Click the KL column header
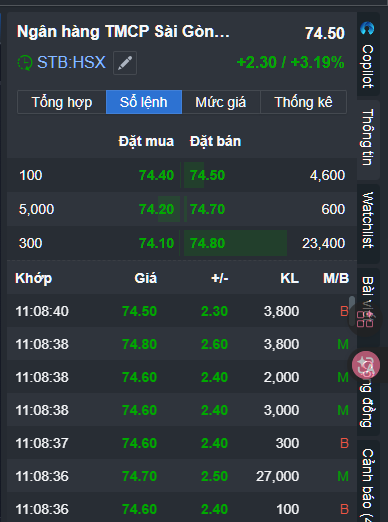Viewport: 388px width, 522px height. [289, 278]
